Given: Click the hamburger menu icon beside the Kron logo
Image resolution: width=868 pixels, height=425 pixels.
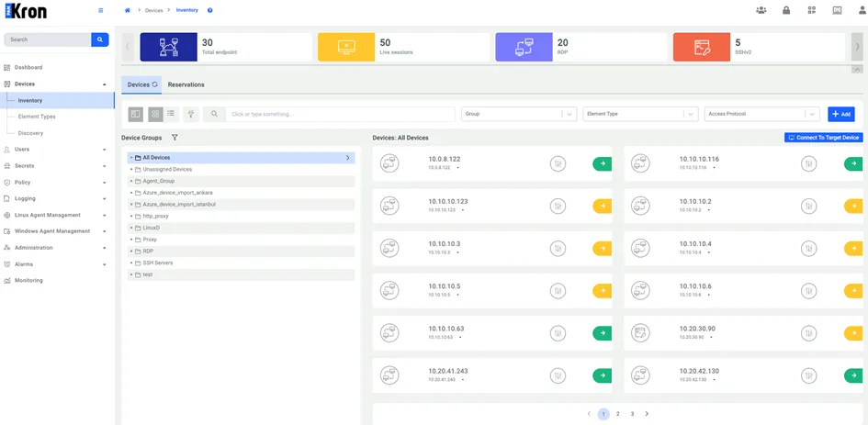Looking at the screenshot, I should (100, 10).
